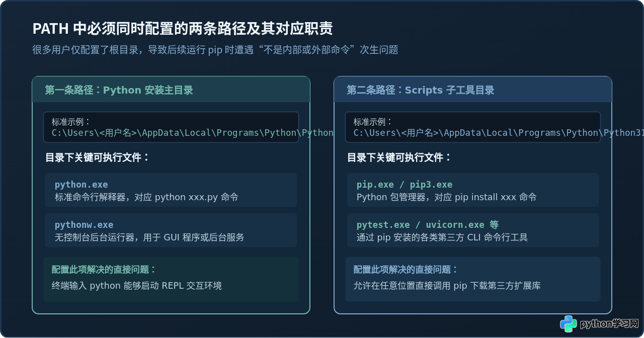Click the description 标准命令行解释器，对应 python xxx.py 命令
Screen dimensions: 644x338
pos(146,197)
